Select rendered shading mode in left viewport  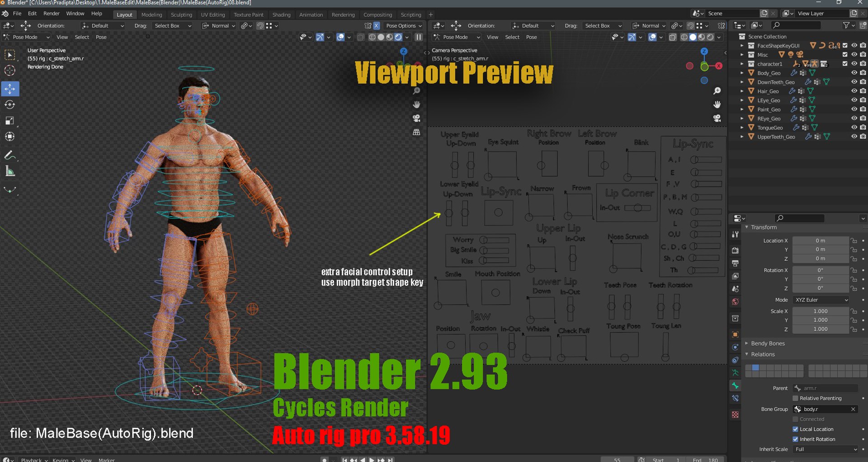tap(398, 37)
